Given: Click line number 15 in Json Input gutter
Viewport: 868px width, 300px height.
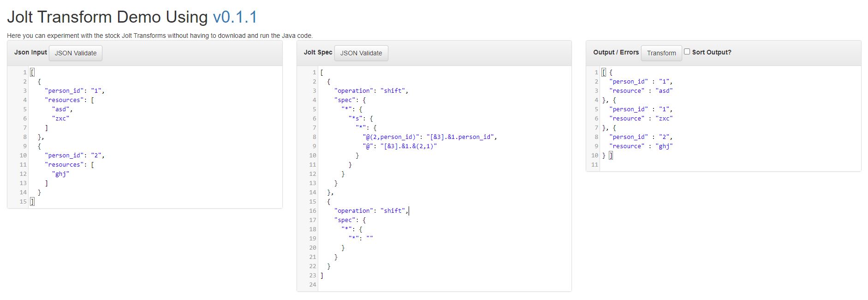Looking at the screenshot, I should tap(23, 202).
